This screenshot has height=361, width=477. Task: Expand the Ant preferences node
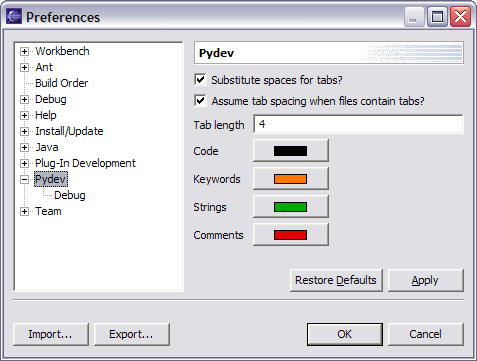tap(24, 67)
